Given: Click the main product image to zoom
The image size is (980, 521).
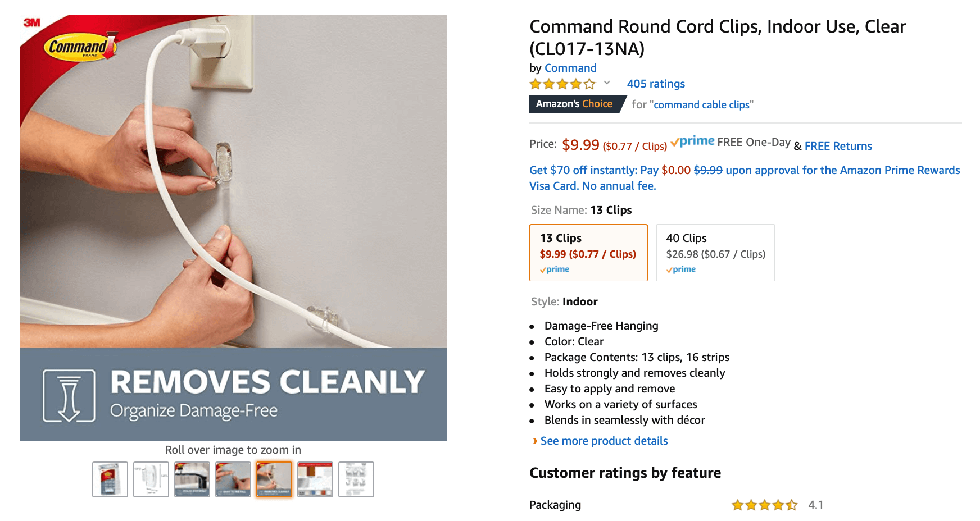Looking at the screenshot, I should pos(233,228).
